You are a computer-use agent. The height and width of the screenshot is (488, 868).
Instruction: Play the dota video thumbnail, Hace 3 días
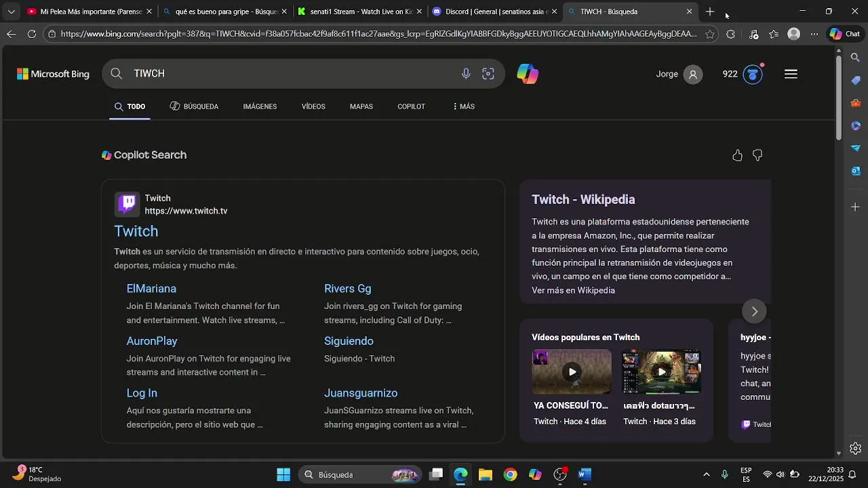[x=662, y=371]
